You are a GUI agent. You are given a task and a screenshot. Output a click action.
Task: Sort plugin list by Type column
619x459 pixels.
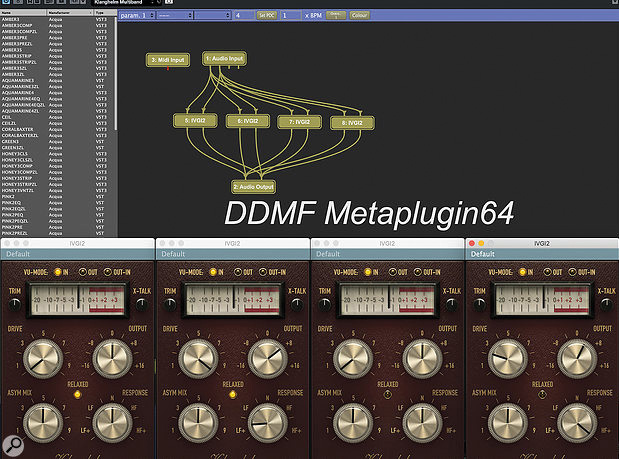click(104, 13)
